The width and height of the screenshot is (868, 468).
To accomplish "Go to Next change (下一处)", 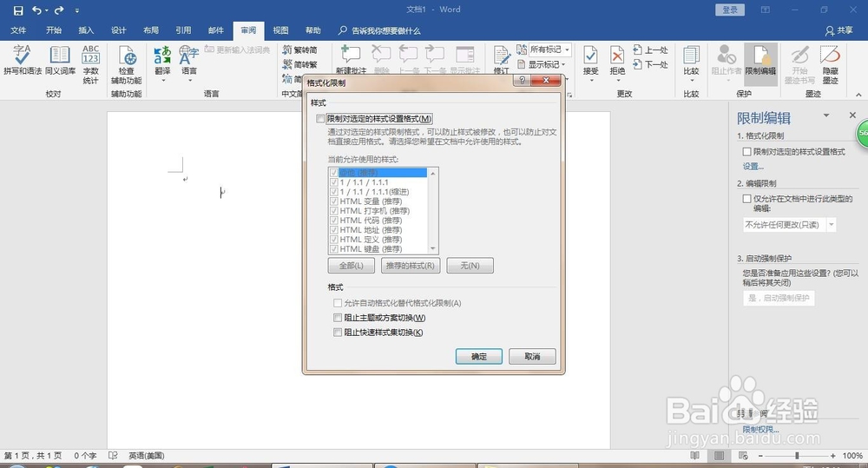I will click(651, 64).
